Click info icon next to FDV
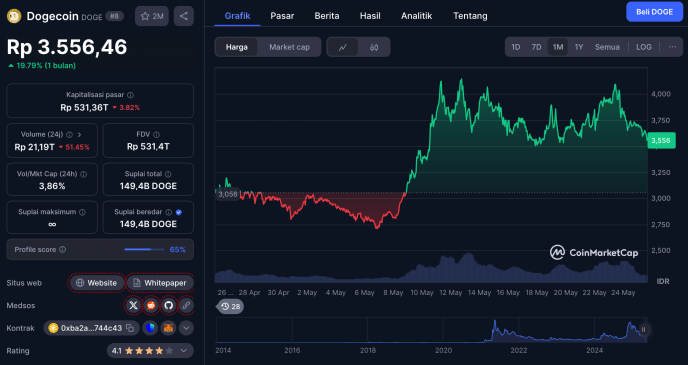The image size is (688, 365). tap(156, 135)
